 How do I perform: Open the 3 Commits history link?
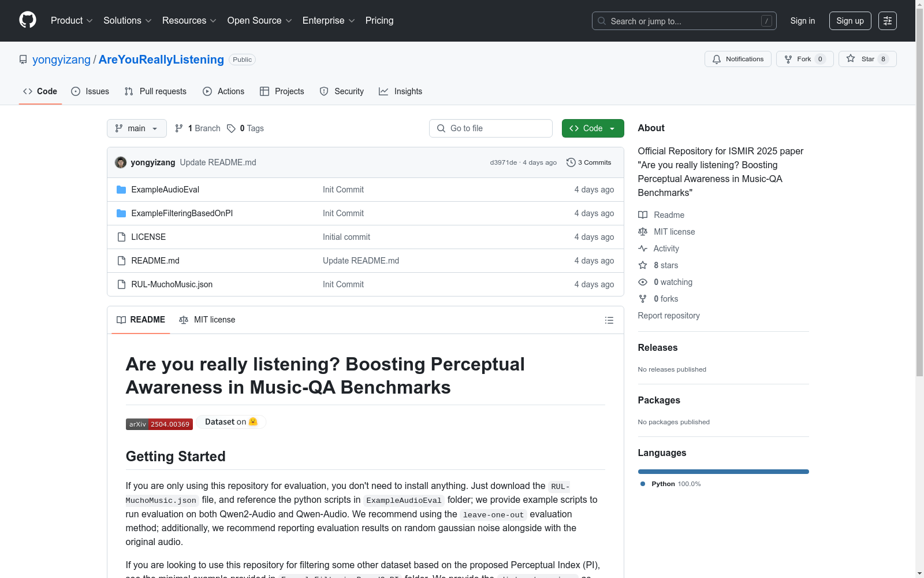coord(589,162)
